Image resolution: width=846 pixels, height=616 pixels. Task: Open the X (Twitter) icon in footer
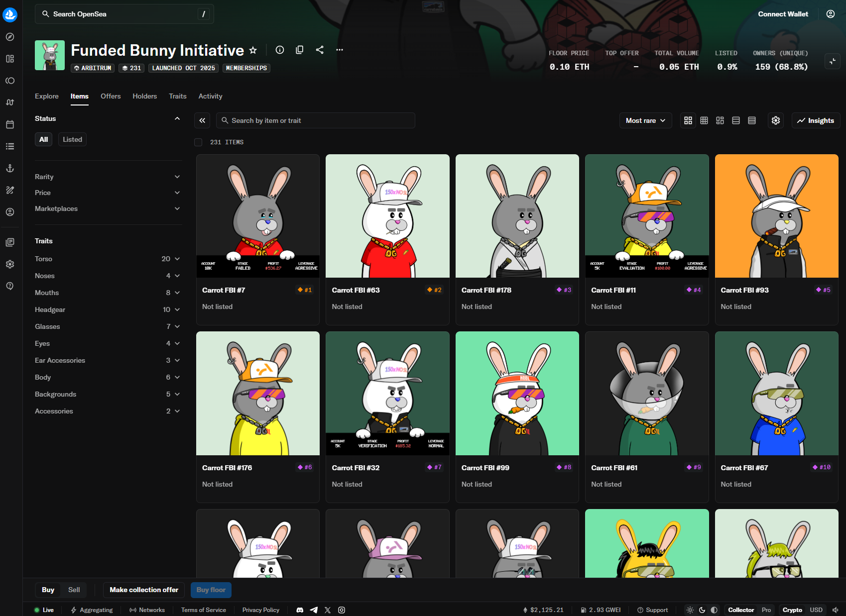(x=328, y=610)
